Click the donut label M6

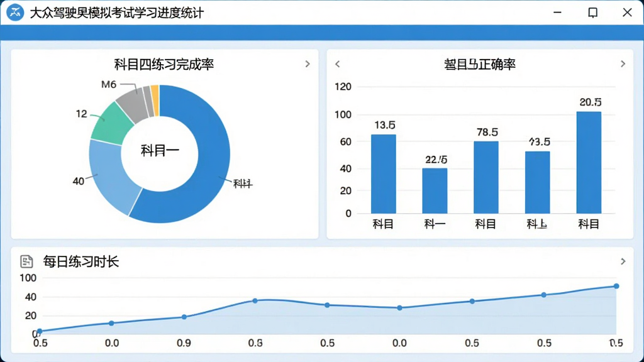coord(109,84)
